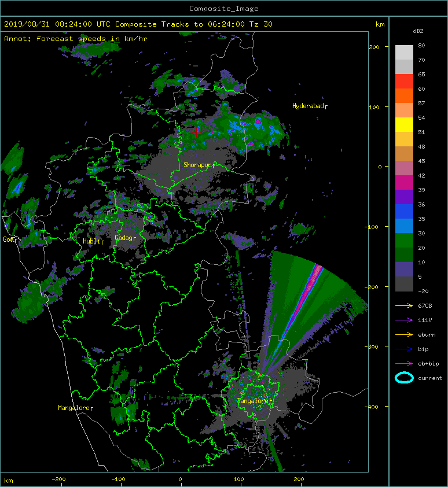Click the eb+bip legend label
Screen dimensions: 448x487
(428, 364)
